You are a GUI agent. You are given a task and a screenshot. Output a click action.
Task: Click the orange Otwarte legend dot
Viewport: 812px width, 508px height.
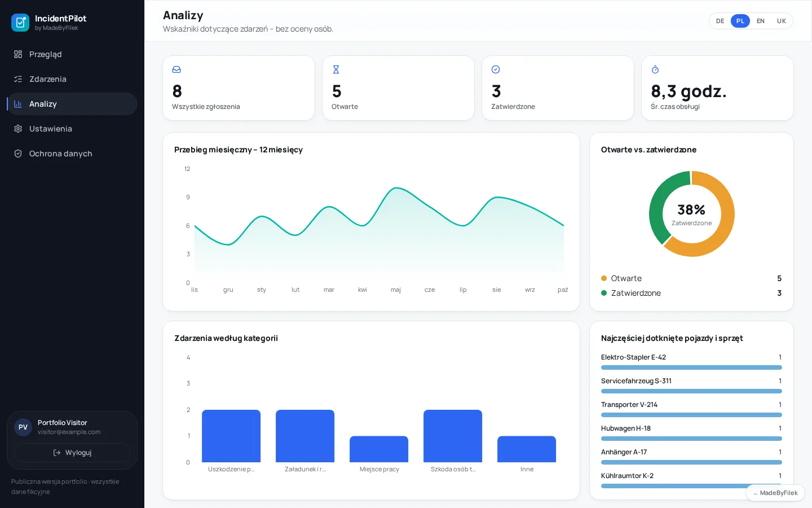[604, 278]
